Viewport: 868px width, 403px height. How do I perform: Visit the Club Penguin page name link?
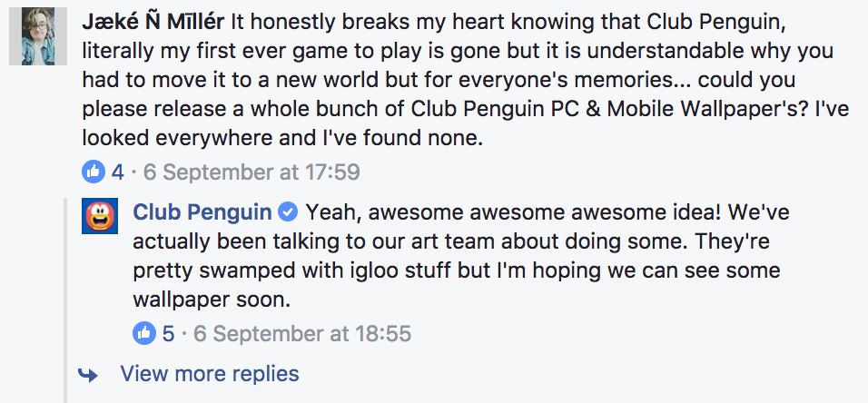point(202,212)
